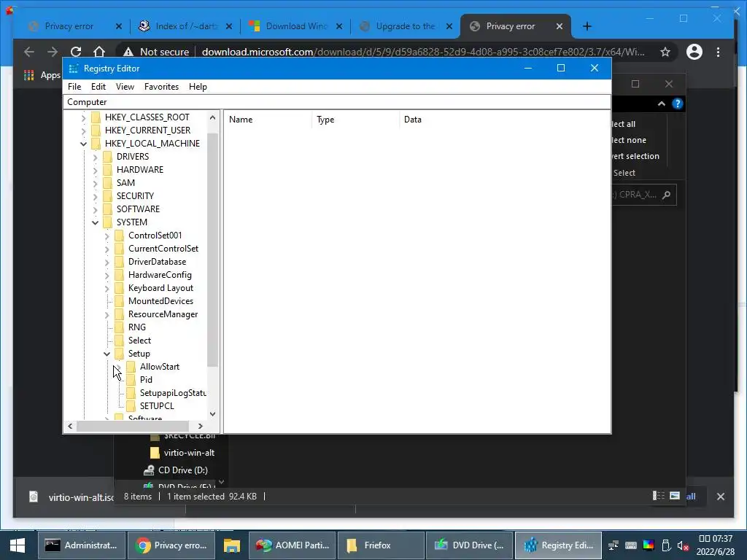This screenshot has height=560, width=747.
Task: Open Windows Start menu
Action: (18, 545)
